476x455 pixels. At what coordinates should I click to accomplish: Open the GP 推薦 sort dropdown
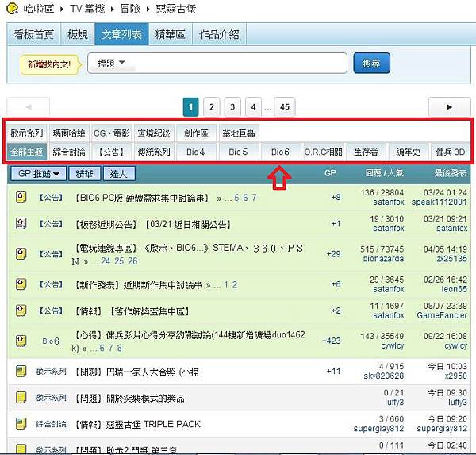click(39, 173)
